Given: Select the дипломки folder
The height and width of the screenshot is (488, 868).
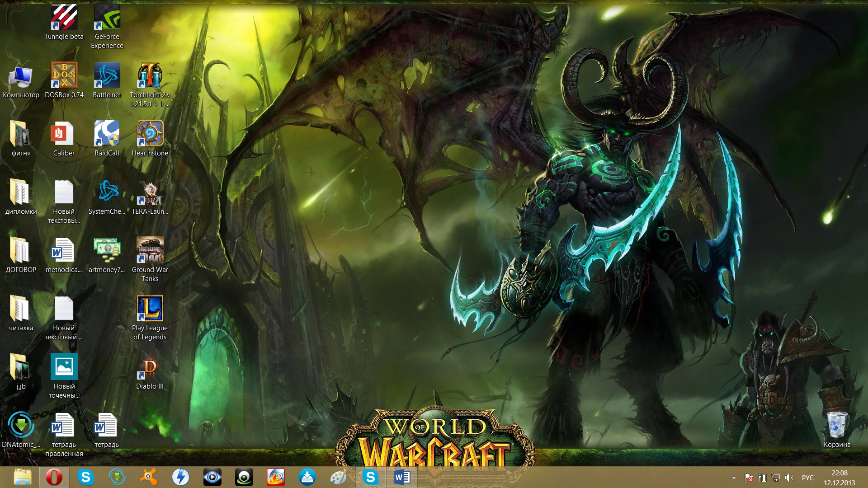Looking at the screenshot, I should (x=21, y=197).
